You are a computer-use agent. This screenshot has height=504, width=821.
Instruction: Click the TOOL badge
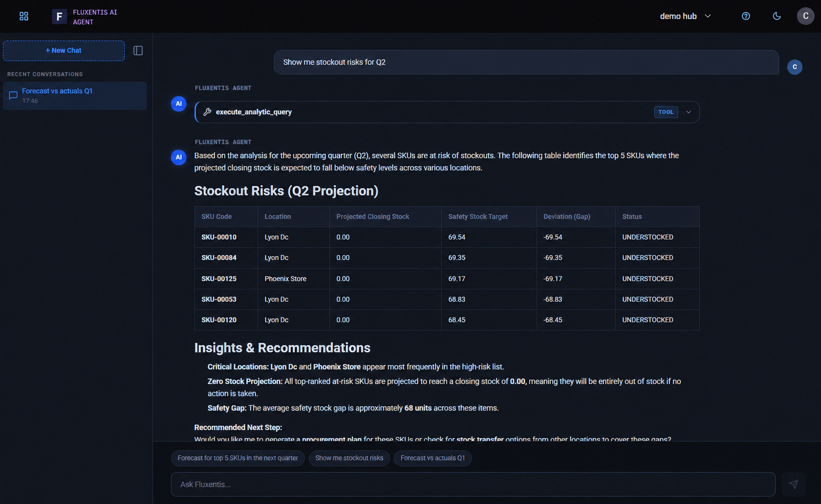pyautogui.click(x=666, y=112)
